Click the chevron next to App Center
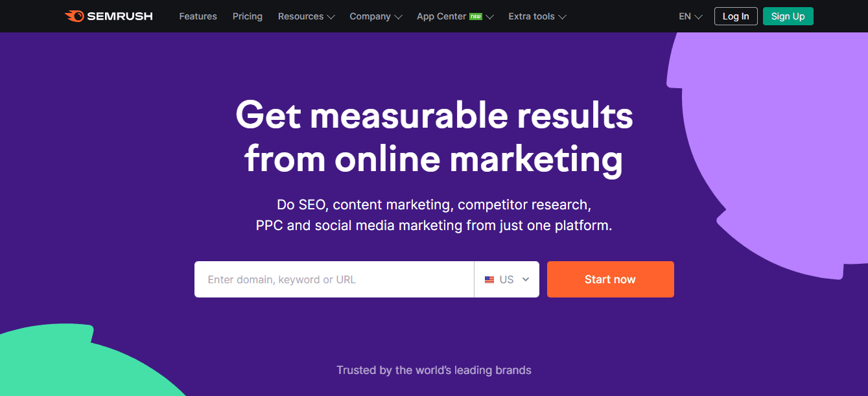 pos(490,17)
